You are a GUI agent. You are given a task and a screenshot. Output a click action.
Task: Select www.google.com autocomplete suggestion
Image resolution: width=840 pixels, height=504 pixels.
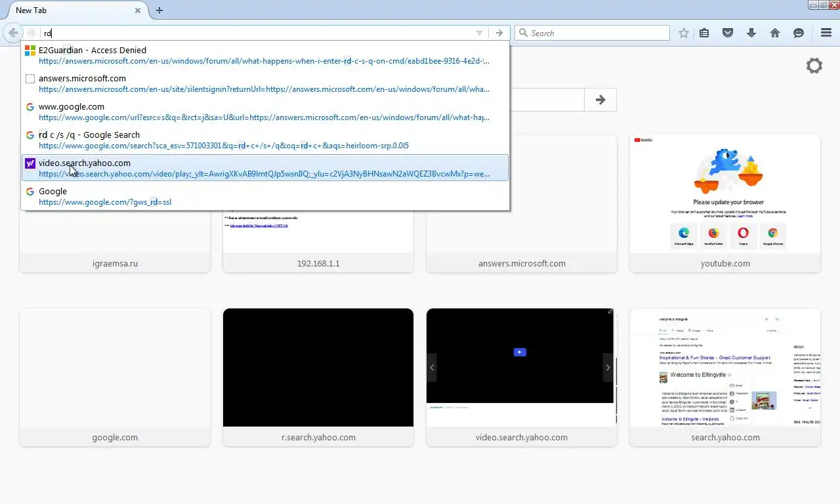click(265, 112)
